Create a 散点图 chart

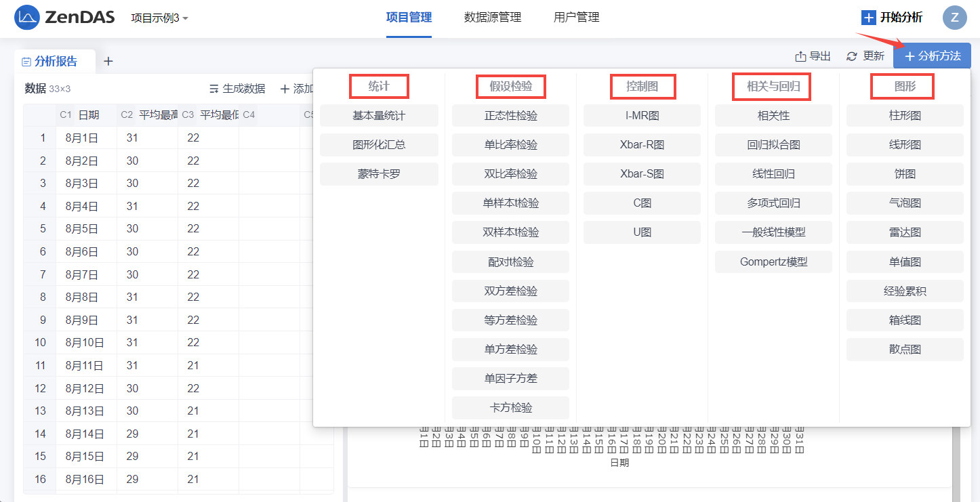point(905,350)
